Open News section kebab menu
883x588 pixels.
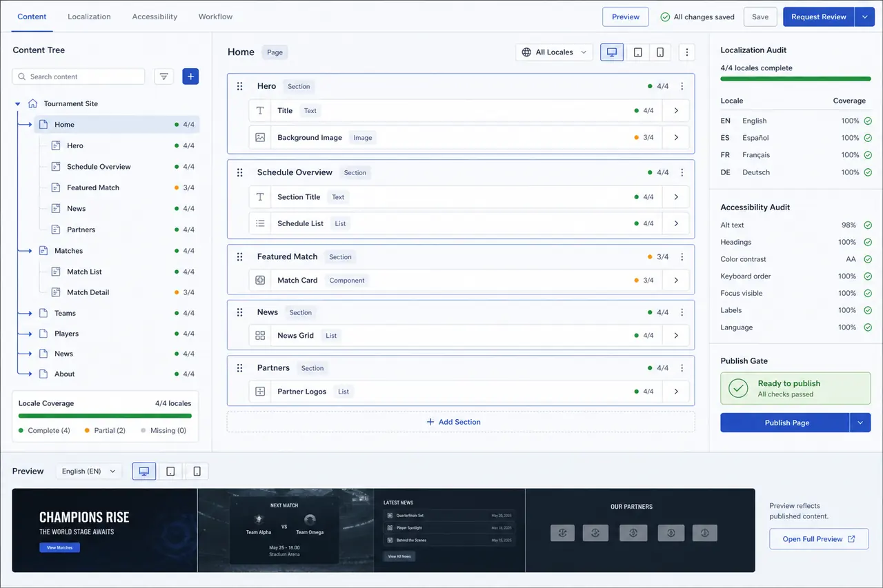(682, 312)
